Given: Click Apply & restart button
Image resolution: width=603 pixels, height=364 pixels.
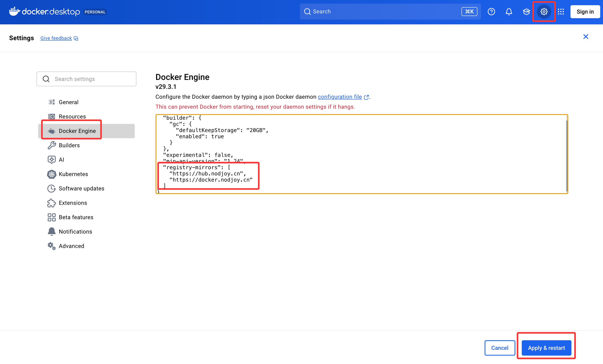Looking at the screenshot, I should pos(546,348).
